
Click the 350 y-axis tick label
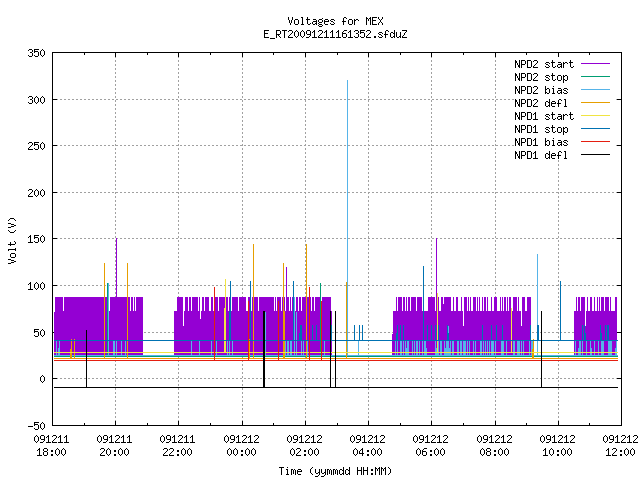36,53
